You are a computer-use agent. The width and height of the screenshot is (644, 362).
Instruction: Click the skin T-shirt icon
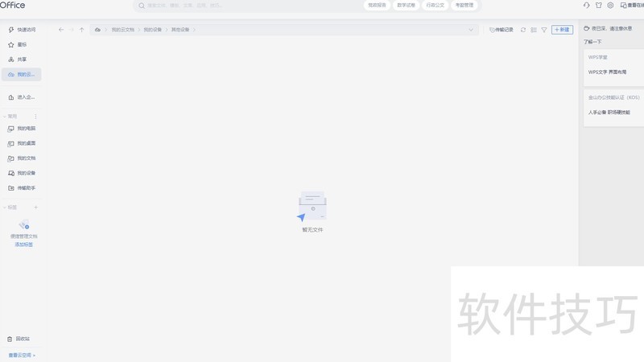[x=598, y=5]
